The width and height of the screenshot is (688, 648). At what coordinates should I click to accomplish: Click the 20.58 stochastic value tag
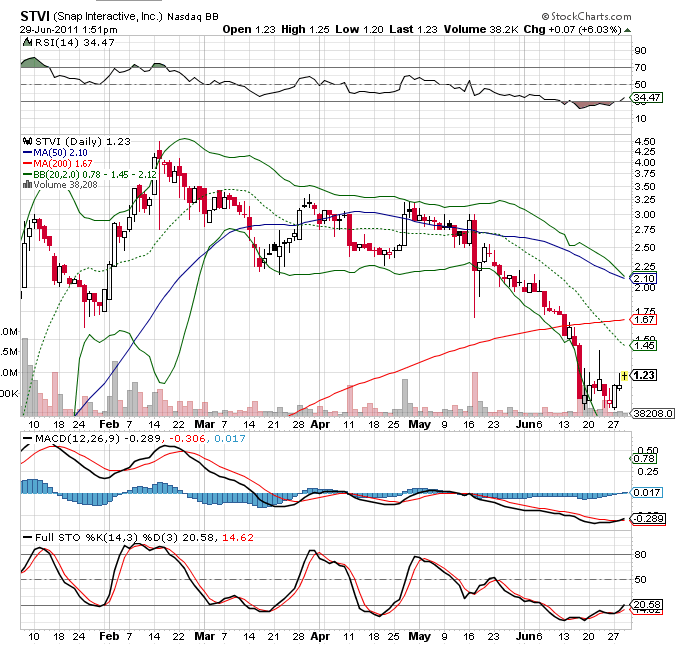(648, 606)
